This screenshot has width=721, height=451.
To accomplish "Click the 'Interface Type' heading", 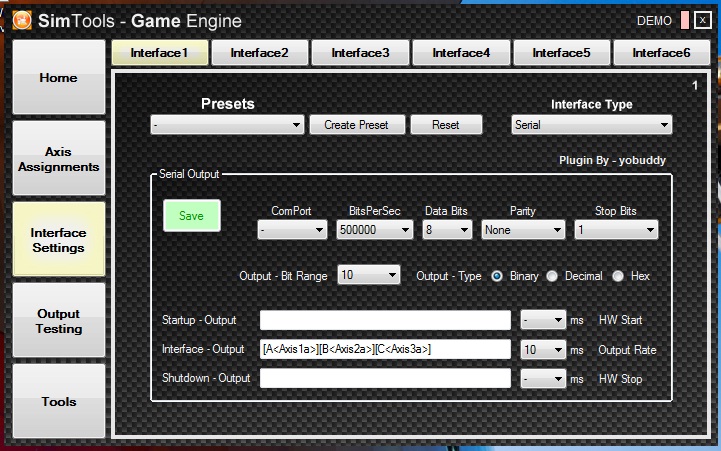I will (592, 104).
